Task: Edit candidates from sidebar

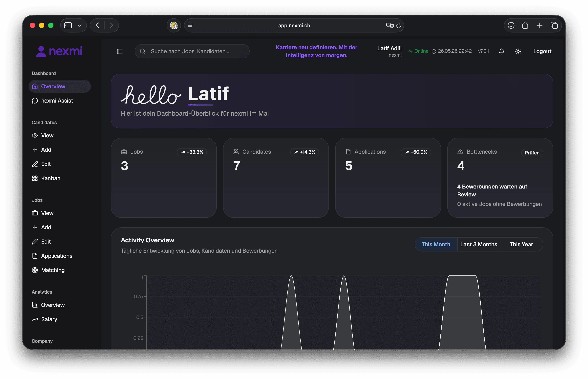Action: (60, 164)
